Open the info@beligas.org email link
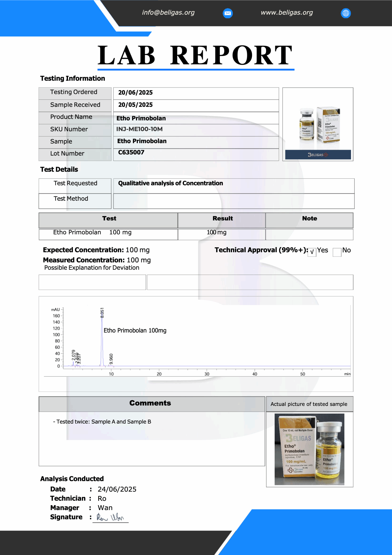This screenshot has height=555, width=392. (168, 13)
